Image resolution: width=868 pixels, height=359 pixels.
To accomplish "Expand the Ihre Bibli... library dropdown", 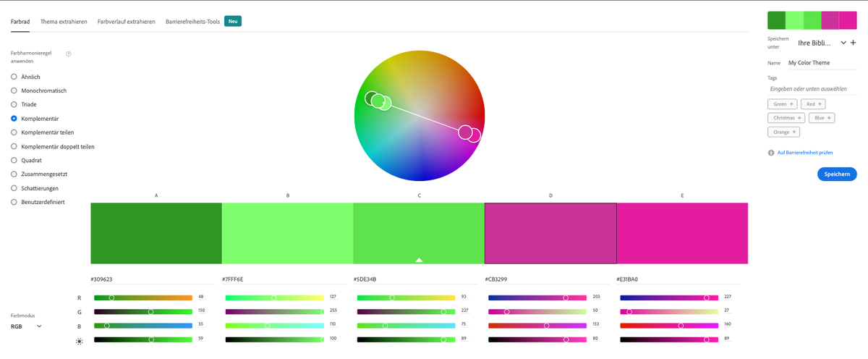I will [843, 43].
